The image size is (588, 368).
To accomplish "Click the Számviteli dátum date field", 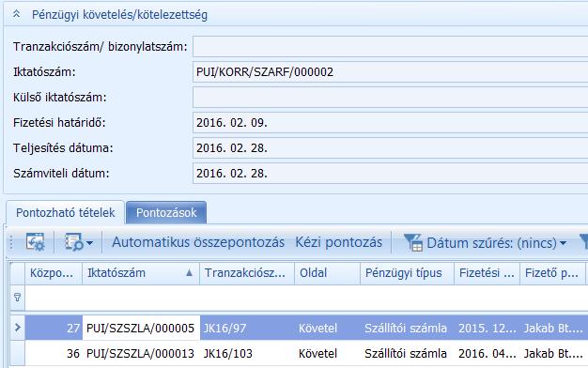I will pyautogui.click(x=390, y=174).
